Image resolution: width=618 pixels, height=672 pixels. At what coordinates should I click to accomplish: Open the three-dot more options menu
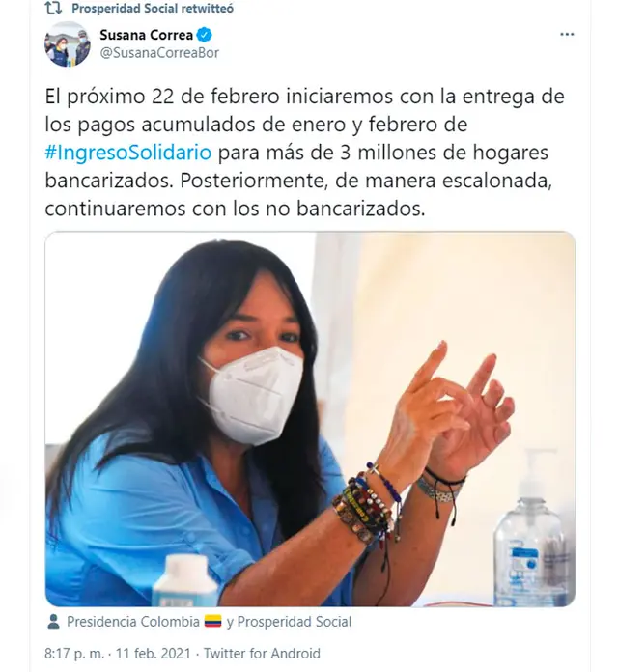(x=567, y=35)
